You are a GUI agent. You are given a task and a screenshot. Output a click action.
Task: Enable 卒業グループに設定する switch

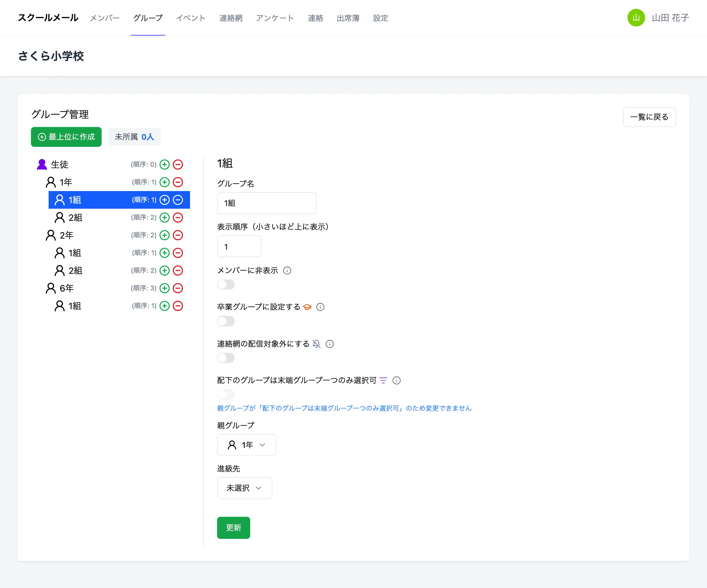(x=226, y=321)
